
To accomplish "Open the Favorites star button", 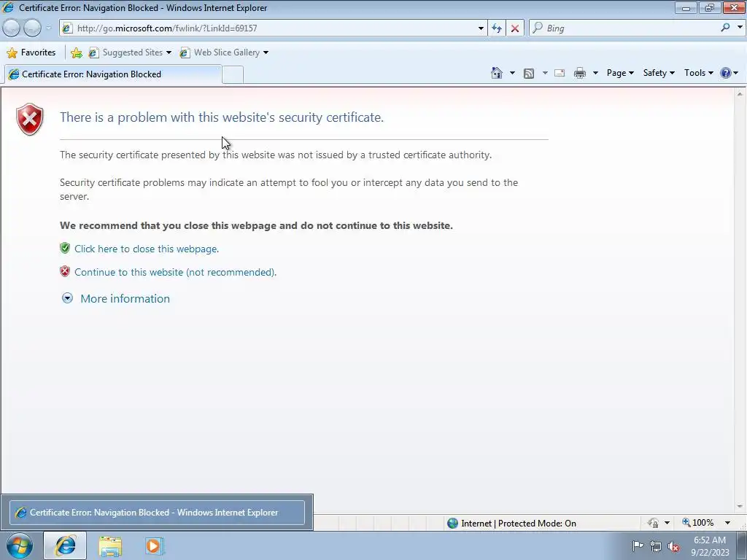I will click(x=31, y=52).
